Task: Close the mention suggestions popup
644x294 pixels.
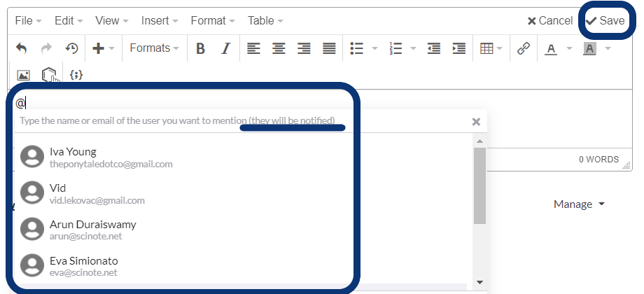Action: click(x=476, y=122)
